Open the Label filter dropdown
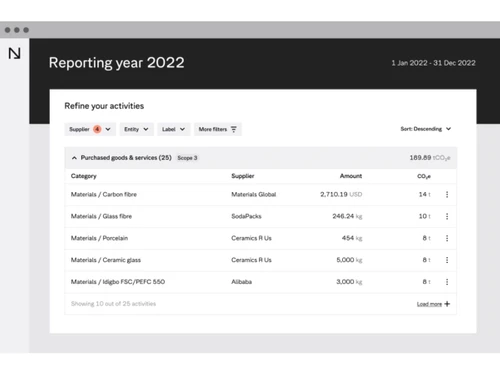This screenshot has height=375, width=500. tap(174, 129)
